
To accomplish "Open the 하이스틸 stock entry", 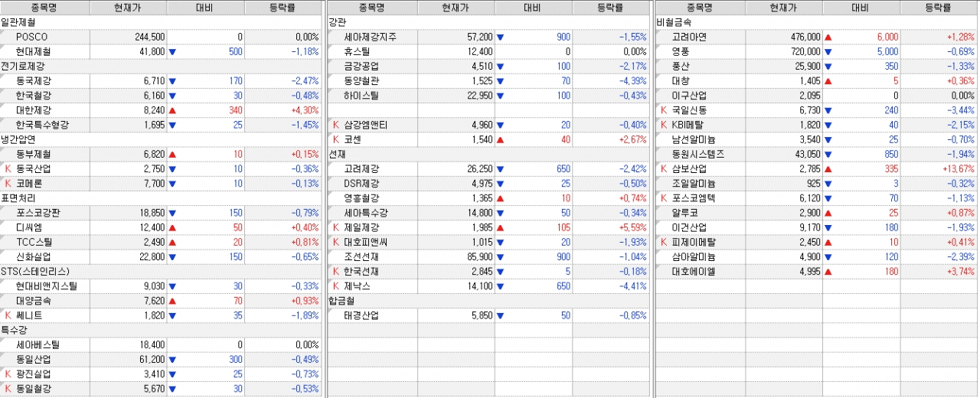I will pyautogui.click(x=361, y=96).
